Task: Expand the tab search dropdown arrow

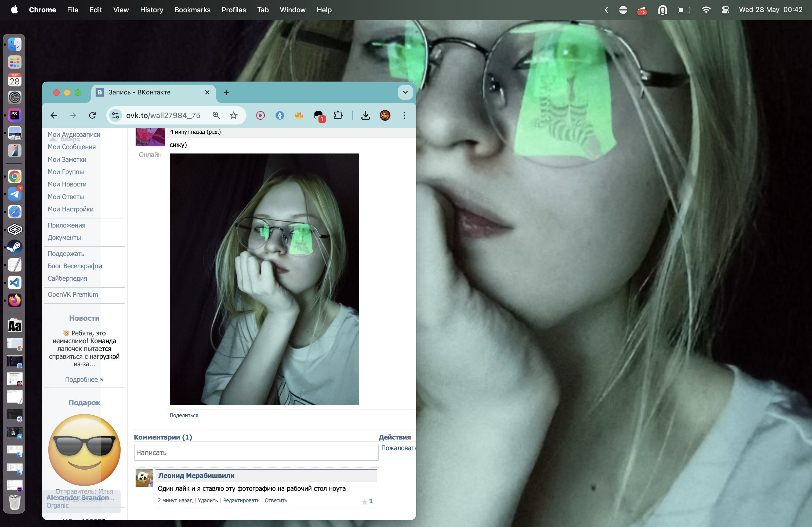Action: 405,92
